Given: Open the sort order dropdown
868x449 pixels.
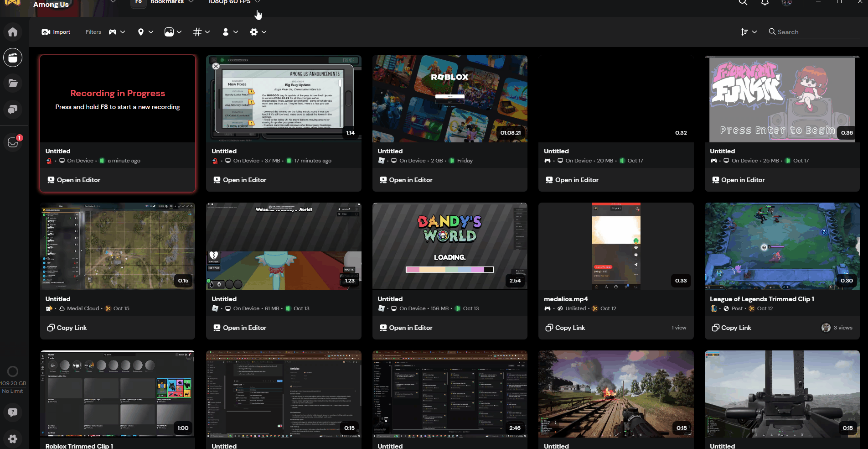Looking at the screenshot, I should coord(749,32).
